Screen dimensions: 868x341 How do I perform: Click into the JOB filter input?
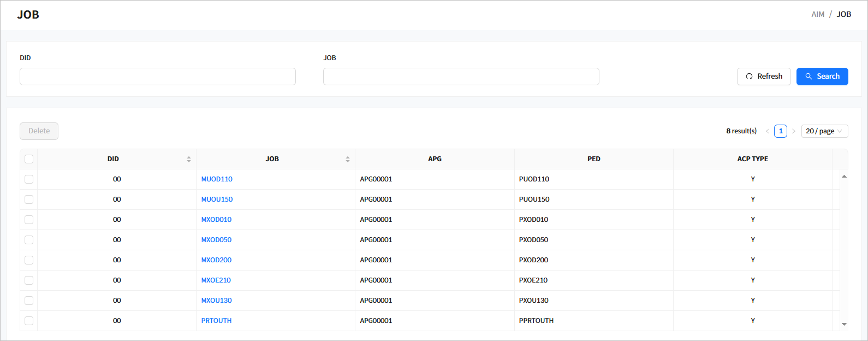click(461, 77)
